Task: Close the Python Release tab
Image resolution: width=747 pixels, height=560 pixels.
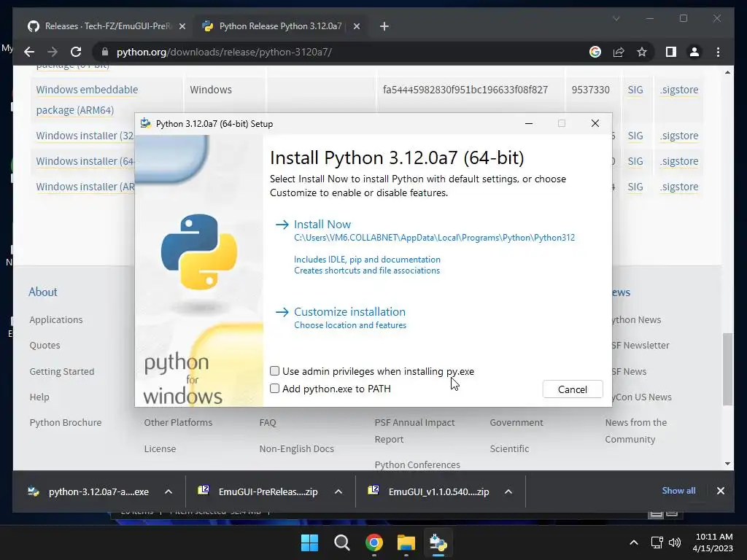Action: click(x=356, y=26)
